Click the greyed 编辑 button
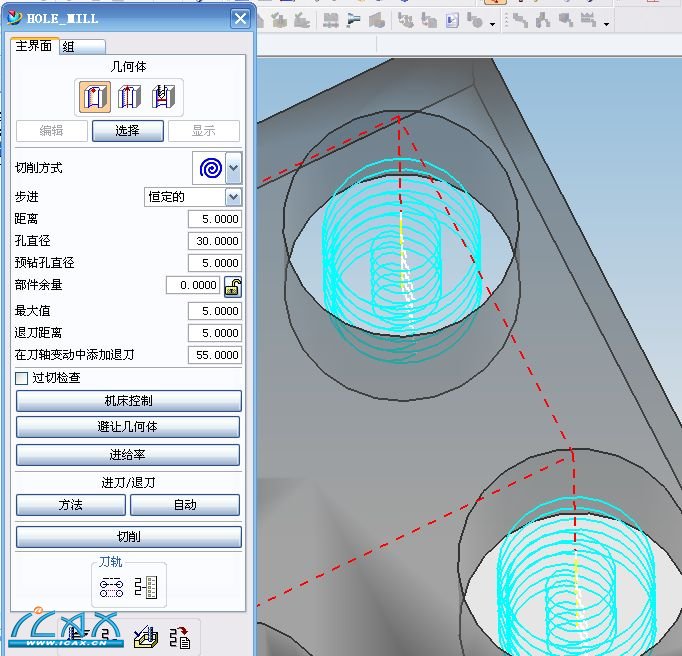682x656 pixels. [x=51, y=131]
